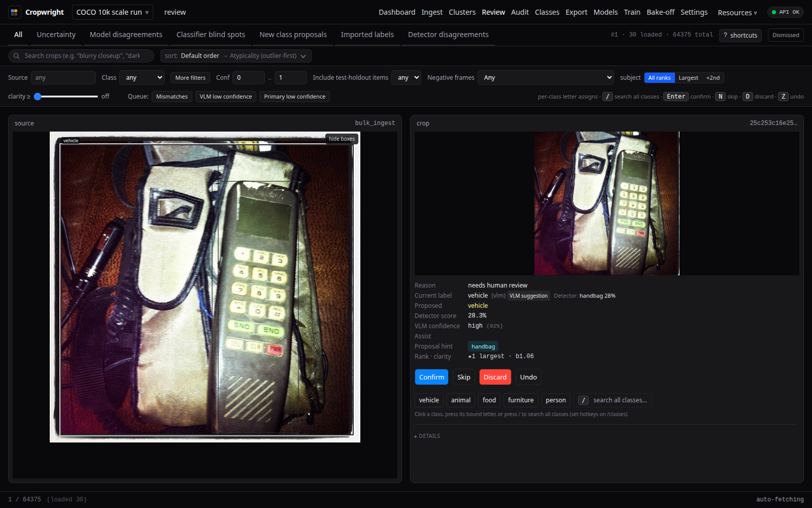Open the Clusters page

point(462,12)
